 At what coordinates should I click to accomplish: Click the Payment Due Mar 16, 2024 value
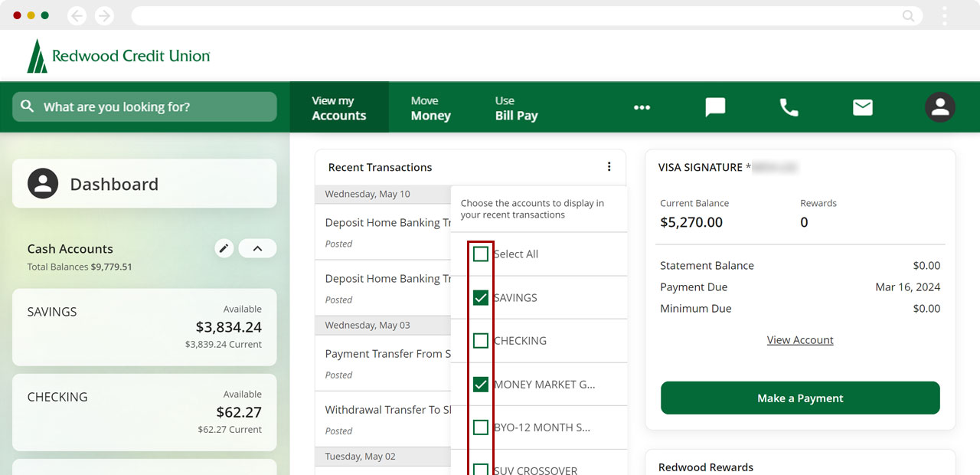point(908,287)
